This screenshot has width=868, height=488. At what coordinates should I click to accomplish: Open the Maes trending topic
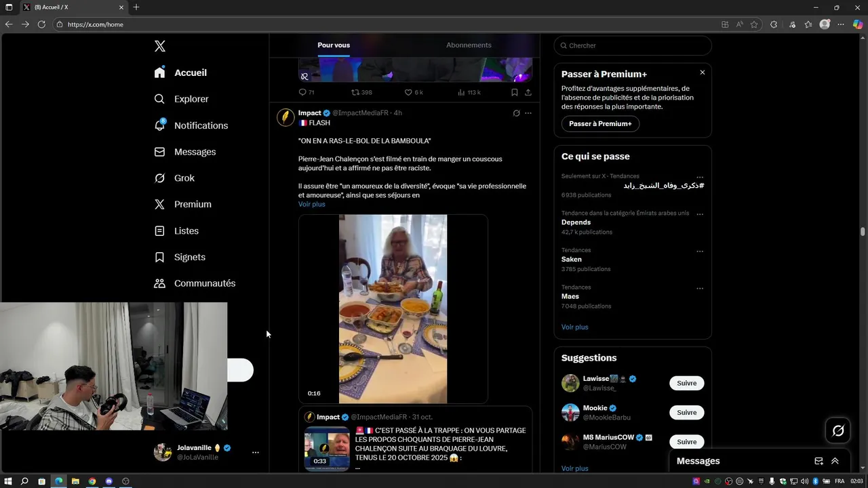(x=570, y=296)
